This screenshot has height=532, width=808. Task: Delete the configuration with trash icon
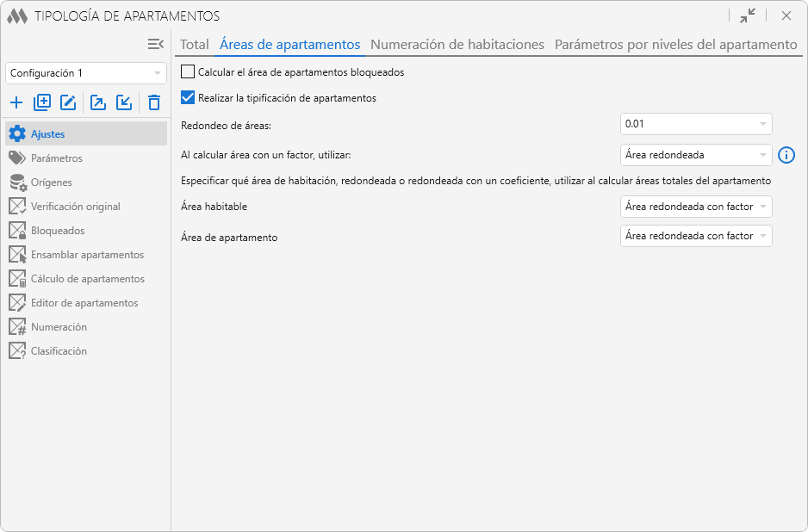154,103
